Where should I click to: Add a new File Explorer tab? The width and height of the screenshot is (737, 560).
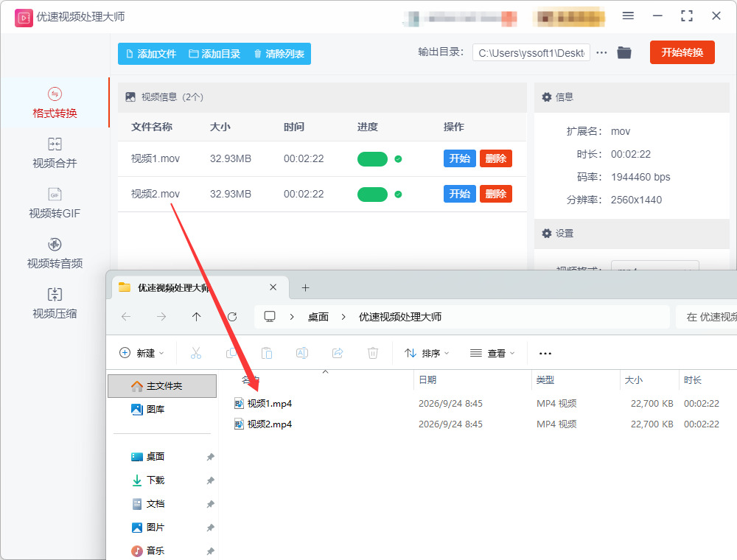(x=306, y=287)
